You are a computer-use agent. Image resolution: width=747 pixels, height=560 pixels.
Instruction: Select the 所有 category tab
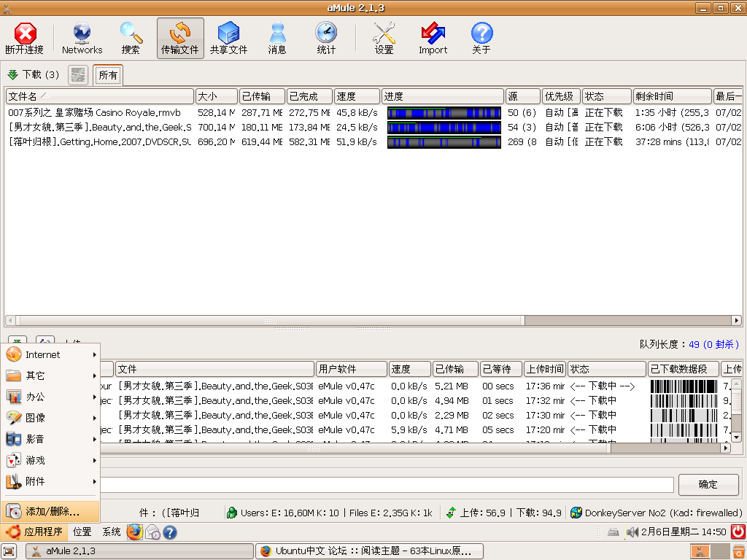pos(108,75)
